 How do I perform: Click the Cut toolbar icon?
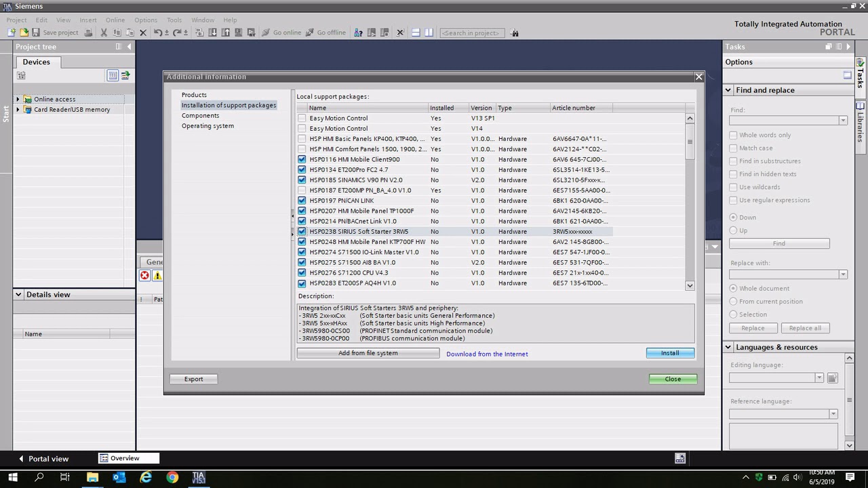coord(104,32)
